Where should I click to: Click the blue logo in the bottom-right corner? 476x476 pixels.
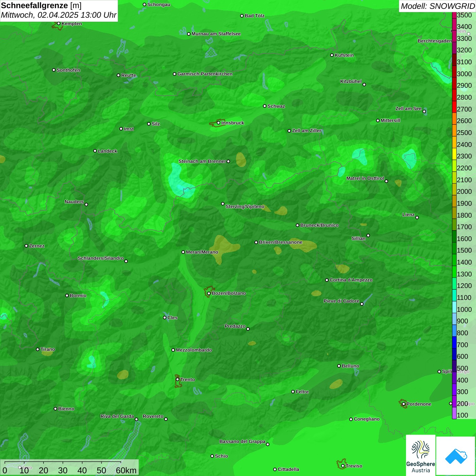click(456, 456)
